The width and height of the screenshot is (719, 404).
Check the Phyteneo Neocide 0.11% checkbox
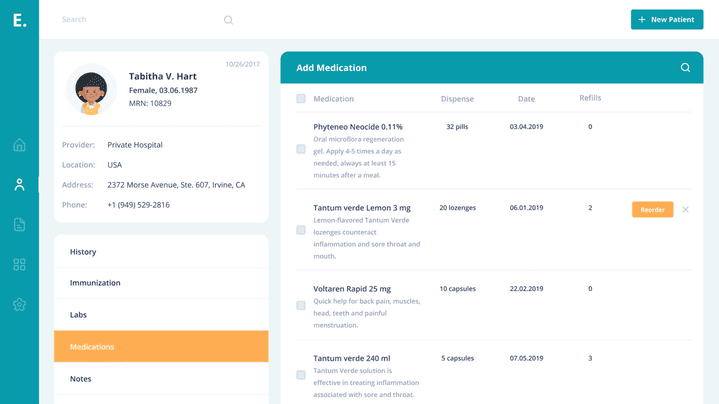coord(301,149)
